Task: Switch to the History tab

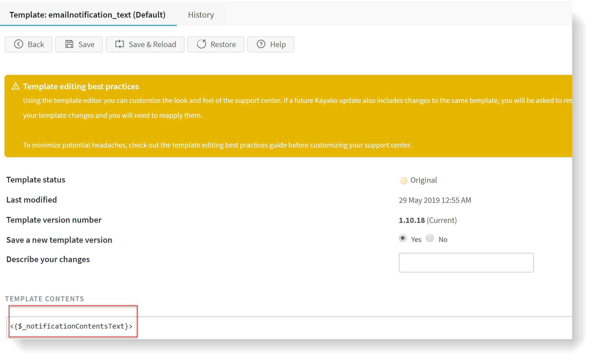Action: [201, 15]
